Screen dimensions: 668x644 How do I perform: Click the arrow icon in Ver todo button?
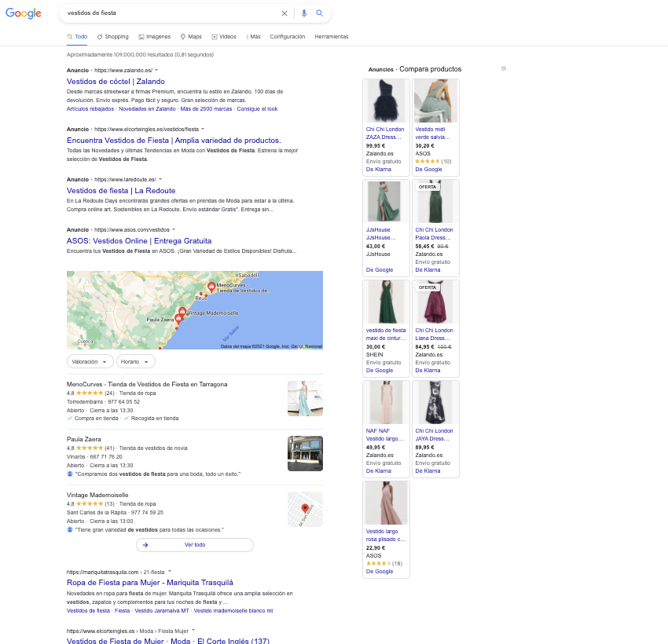pos(145,545)
